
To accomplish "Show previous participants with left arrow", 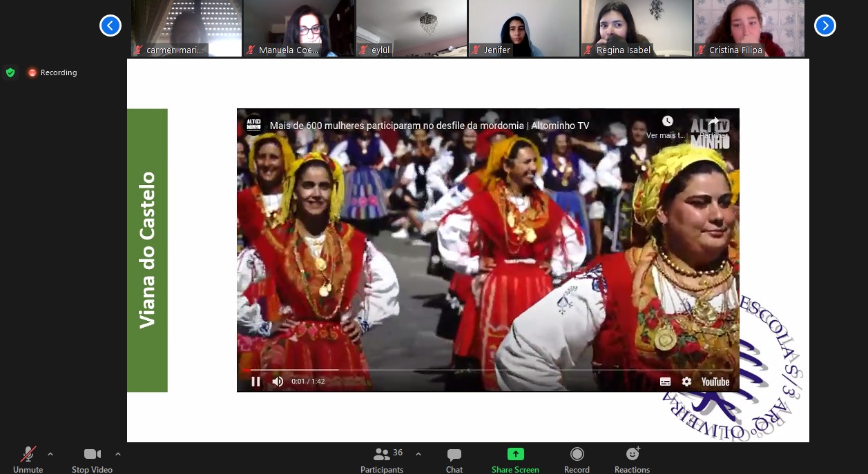I will pyautogui.click(x=110, y=26).
